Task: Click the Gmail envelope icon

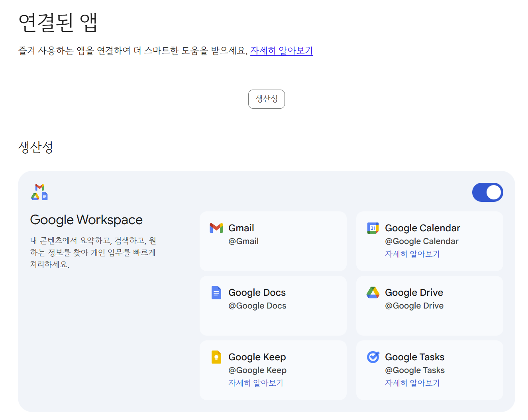Action: tap(216, 228)
